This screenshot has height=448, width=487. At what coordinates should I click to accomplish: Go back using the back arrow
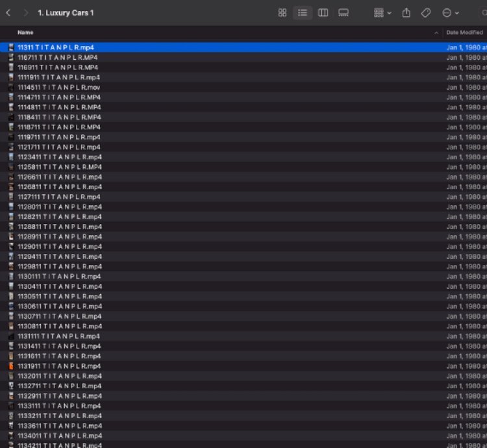pyautogui.click(x=8, y=13)
